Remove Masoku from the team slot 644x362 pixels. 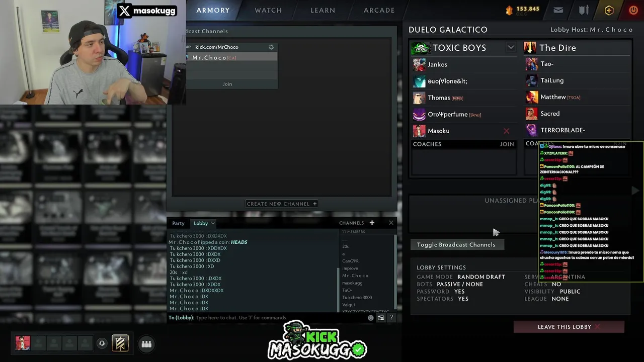[507, 131]
